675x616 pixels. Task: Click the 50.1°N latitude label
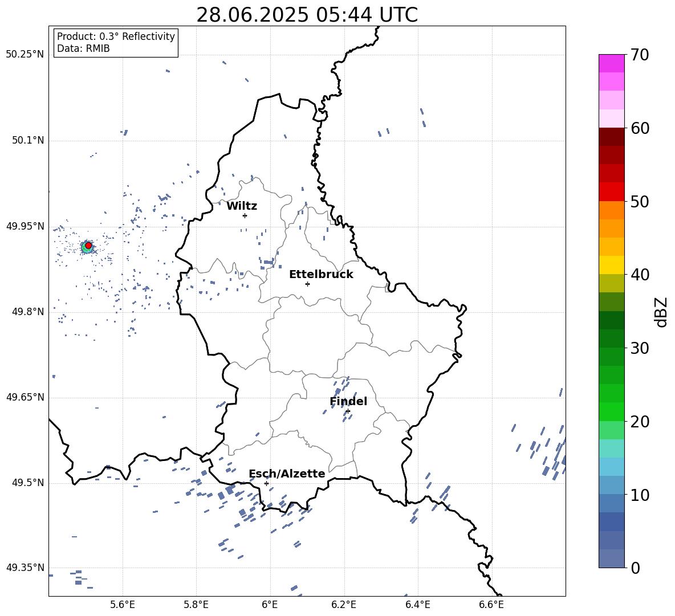pos(28,141)
